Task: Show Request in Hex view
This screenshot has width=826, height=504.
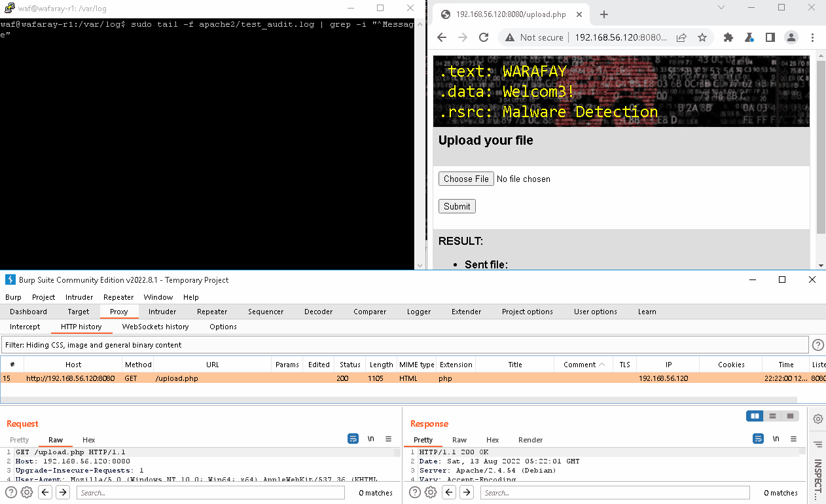Action: [x=88, y=440]
